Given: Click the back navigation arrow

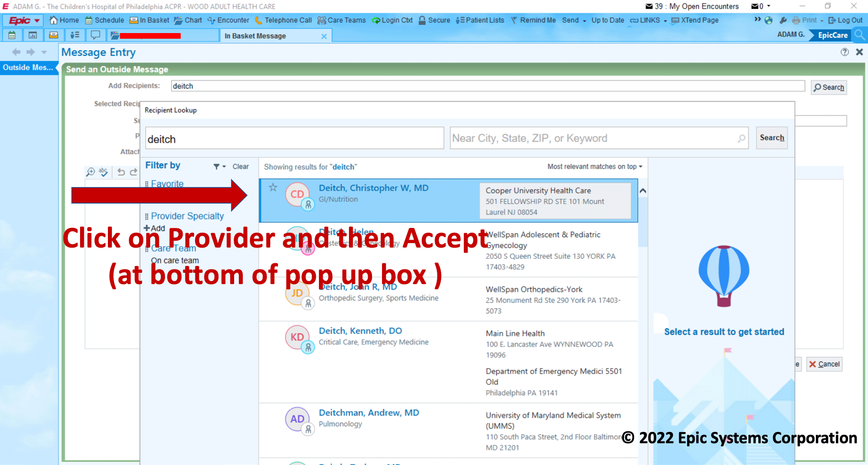Looking at the screenshot, I should [16, 52].
